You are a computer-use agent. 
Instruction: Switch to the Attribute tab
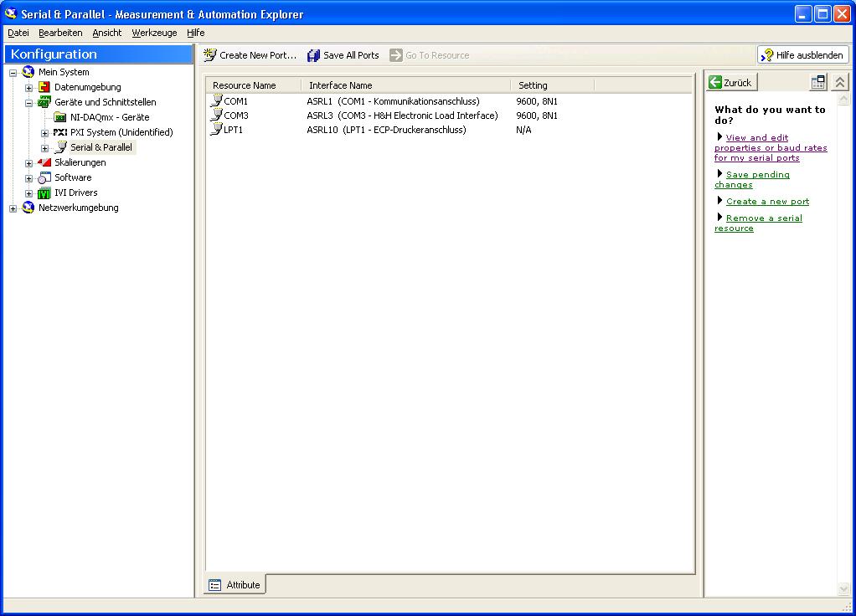click(x=235, y=584)
